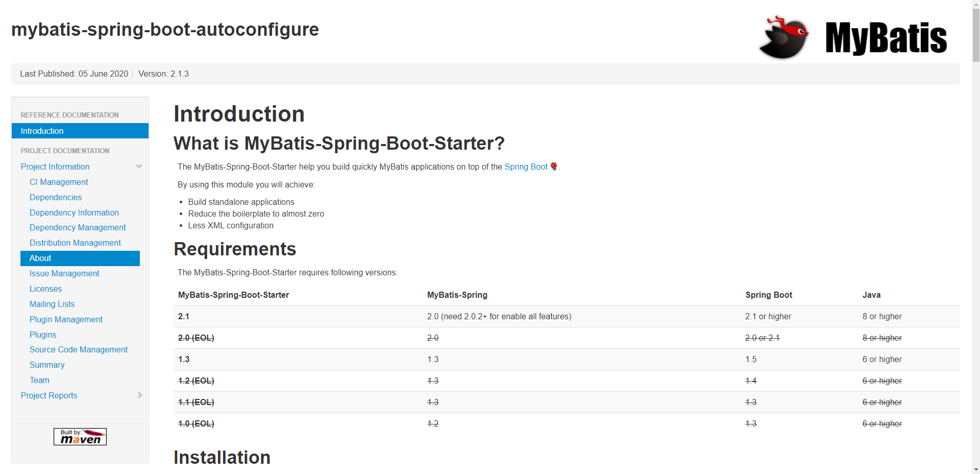Expand the Project Reports arrow

(139, 395)
